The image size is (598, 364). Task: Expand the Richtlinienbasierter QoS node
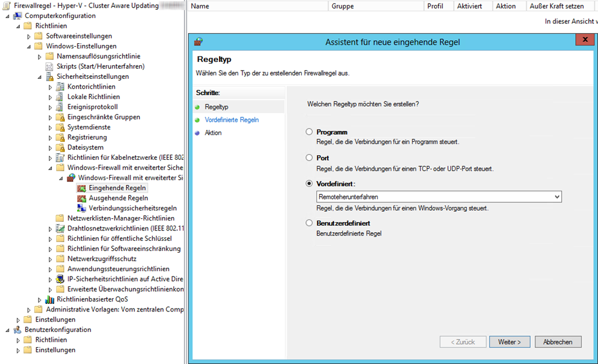(x=39, y=300)
